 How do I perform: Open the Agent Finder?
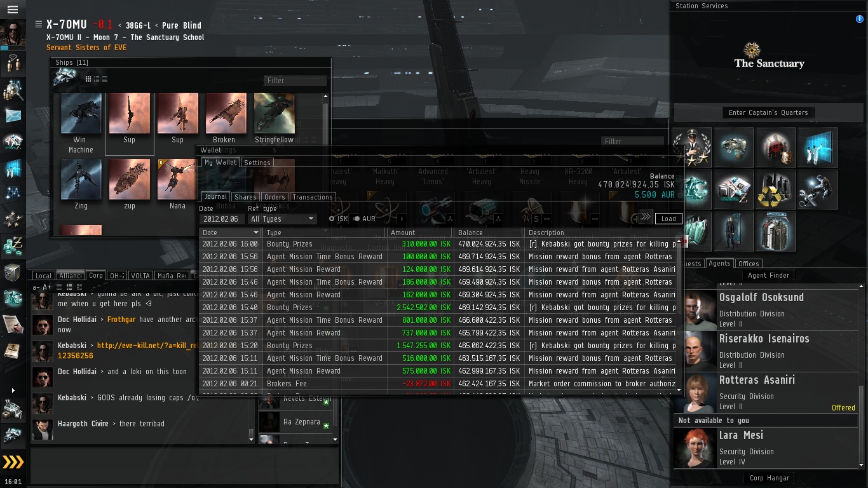click(769, 276)
